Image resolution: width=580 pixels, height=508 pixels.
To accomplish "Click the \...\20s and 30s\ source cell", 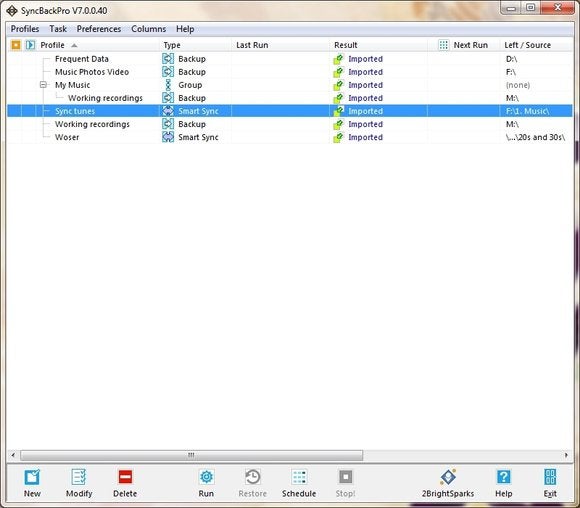I will point(535,137).
